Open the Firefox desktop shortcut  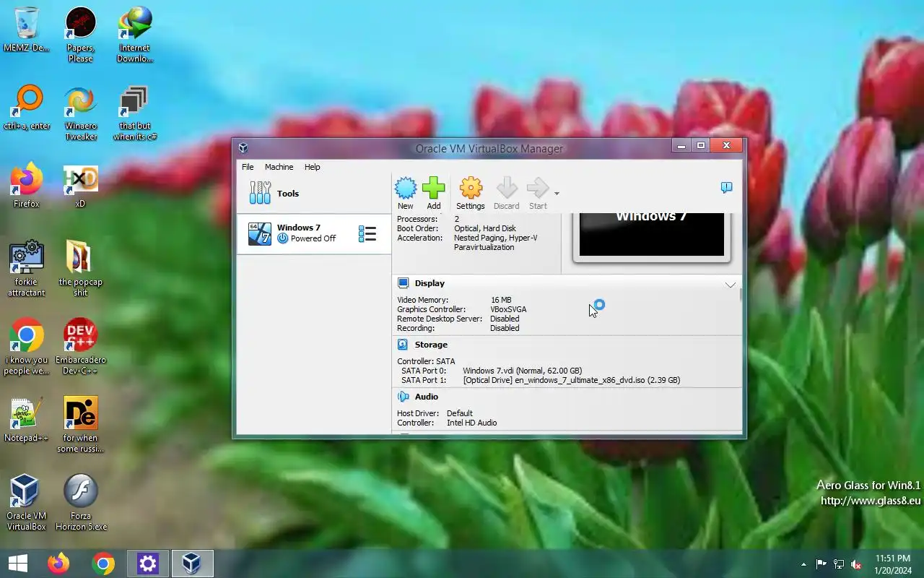point(27,186)
